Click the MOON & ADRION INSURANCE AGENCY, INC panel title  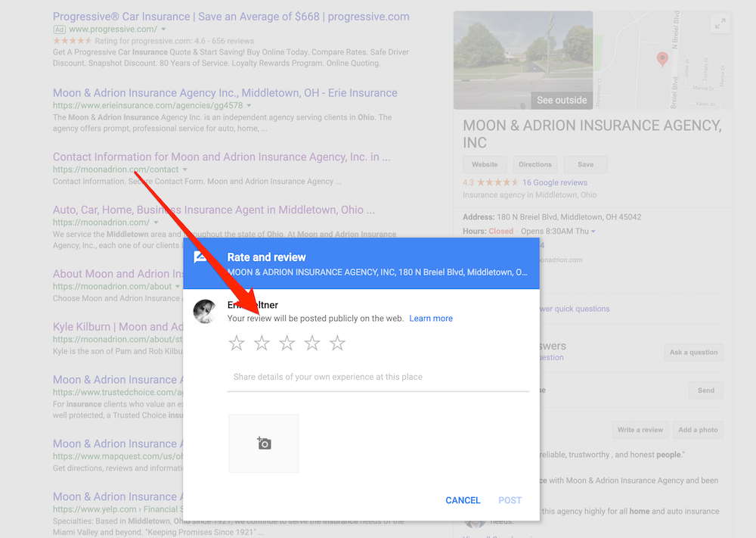pos(592,134)
